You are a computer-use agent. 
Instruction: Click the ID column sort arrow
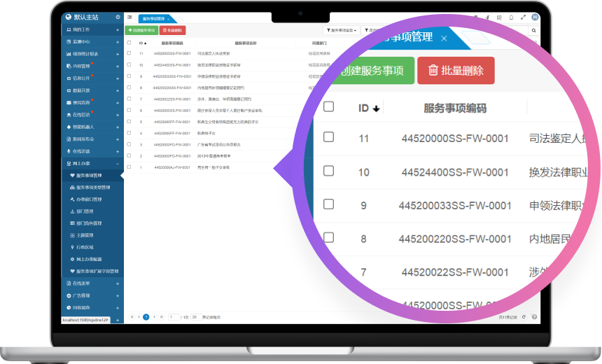tap(145, 43)
